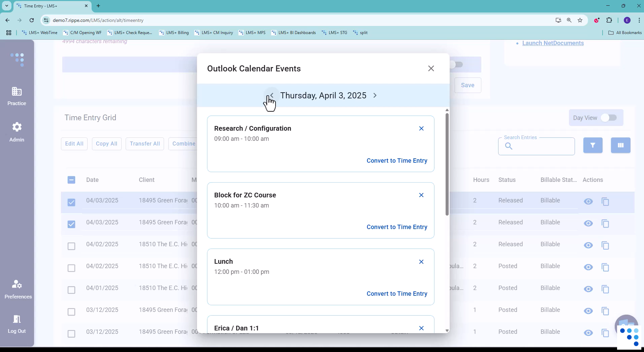Open the All Bookmarks folder

(x=625, y=33)
